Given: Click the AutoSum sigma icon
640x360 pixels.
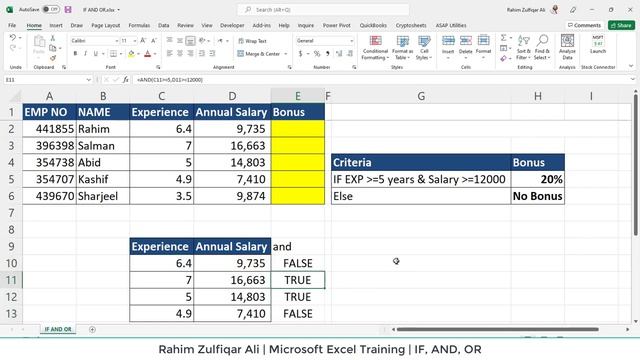Looking at the screenshot, I should click(x=504, y=38).
